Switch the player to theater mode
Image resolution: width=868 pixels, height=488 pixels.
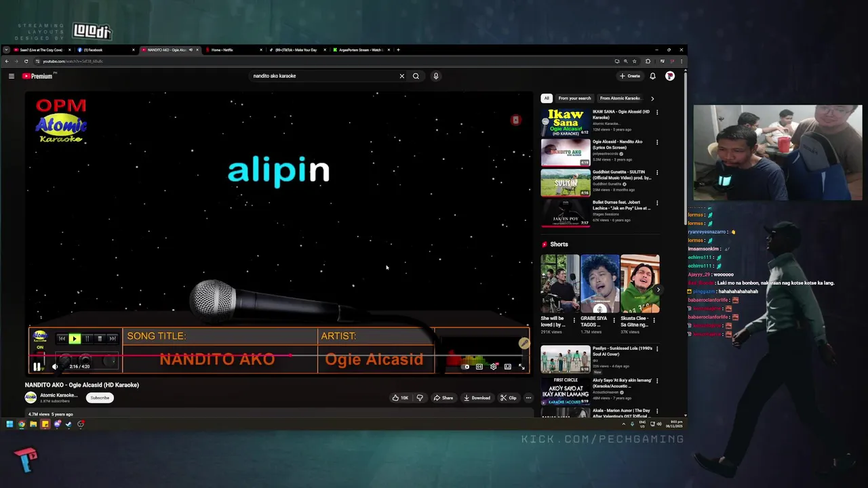[x=507, y=367]
